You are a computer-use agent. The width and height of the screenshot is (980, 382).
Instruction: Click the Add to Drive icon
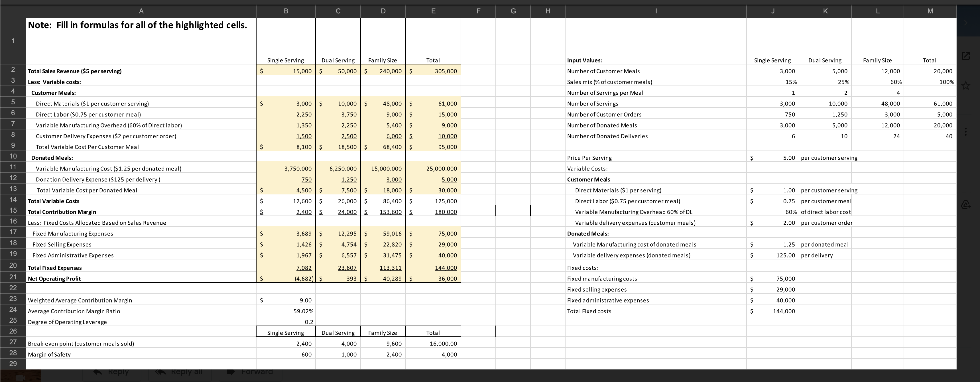tap(965, 205)
